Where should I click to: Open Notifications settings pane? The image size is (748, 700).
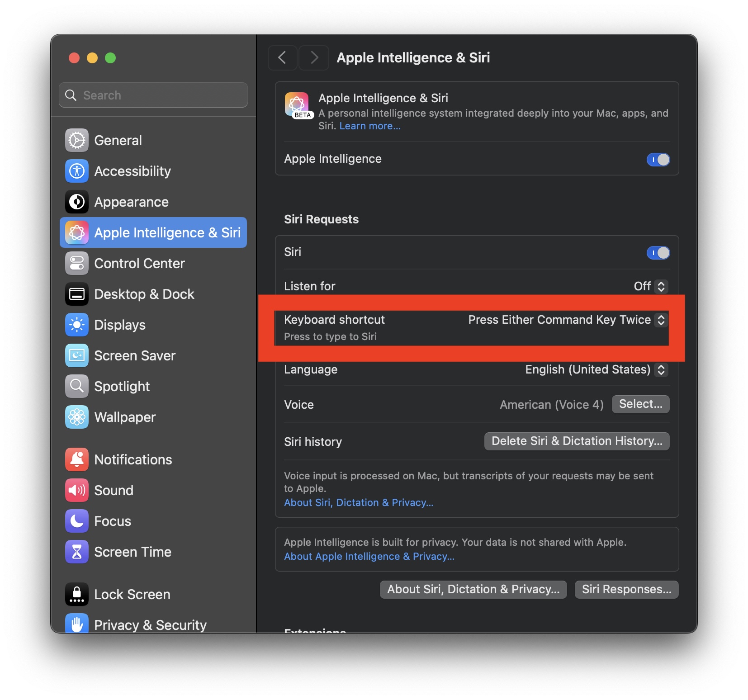click(153, 459)
